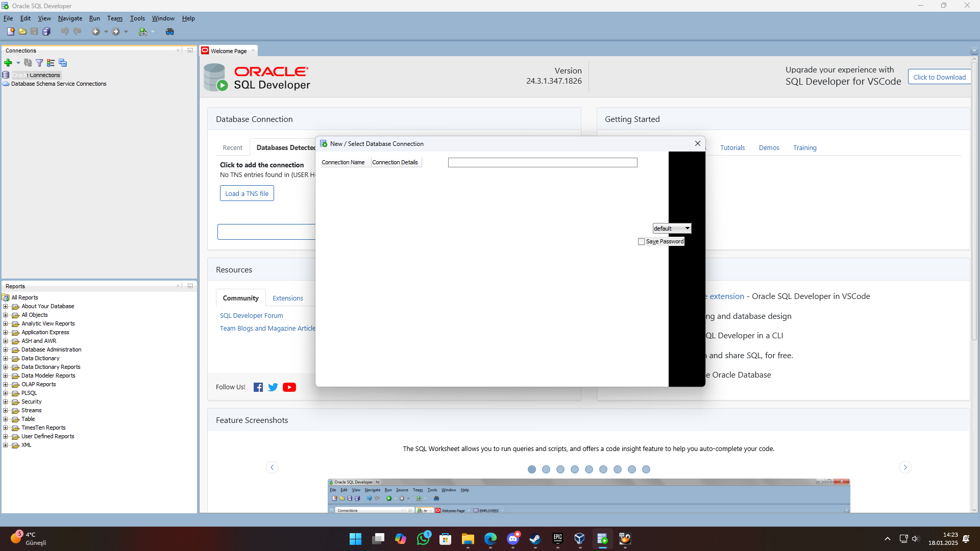The image size is (980, 551).
Task: Open the 'default' role dropdown in dialog
Action: point(672,229)
